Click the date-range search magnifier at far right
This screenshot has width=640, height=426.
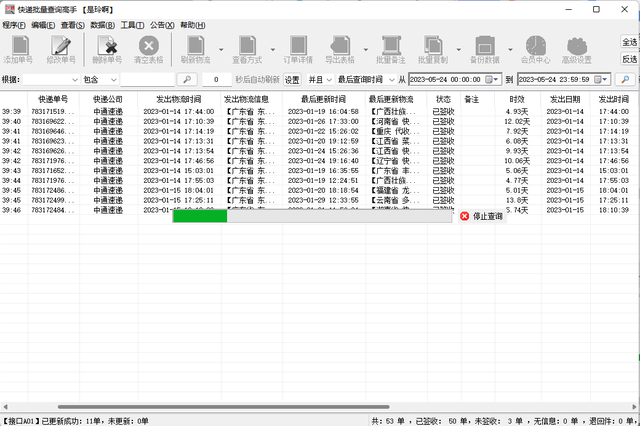pyautogui.click(x=625, y=80)
